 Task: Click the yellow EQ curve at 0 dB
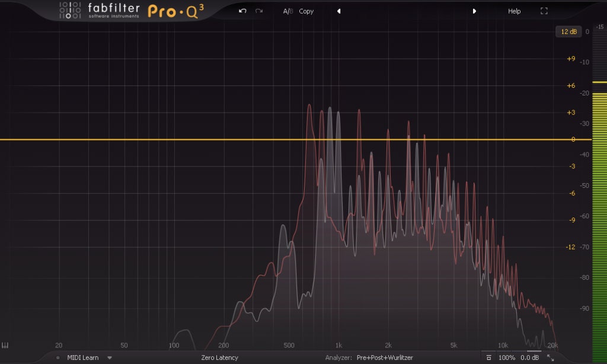[296, 139]
